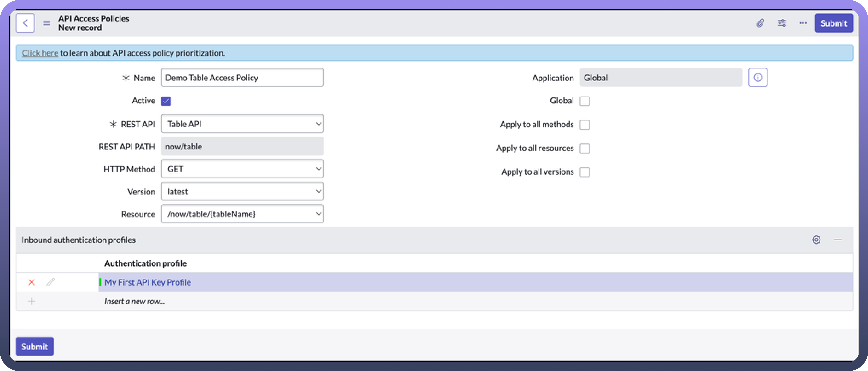
Task: Open the more options ellipsis menu
Action: pyautogui.click(x=803, y=23)
